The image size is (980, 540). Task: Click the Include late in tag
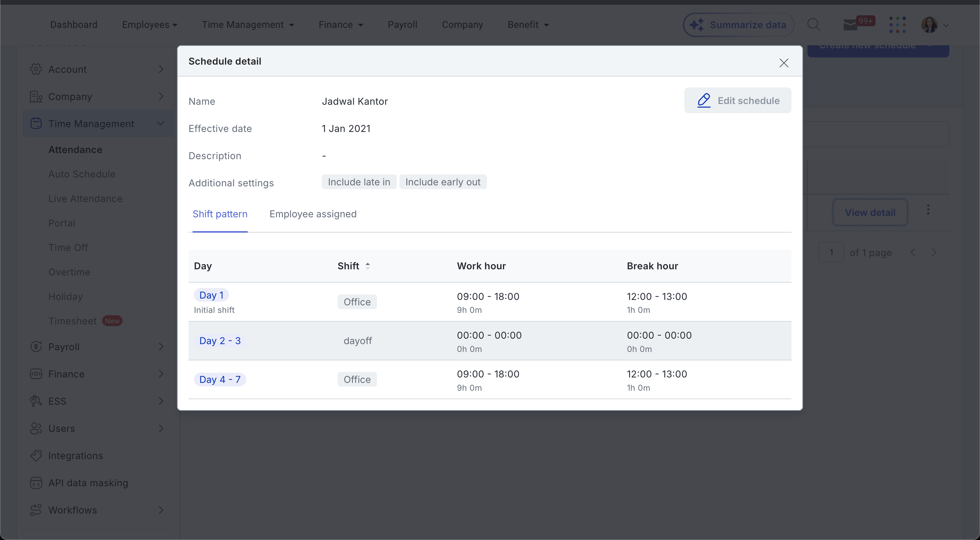click(359, 182)
